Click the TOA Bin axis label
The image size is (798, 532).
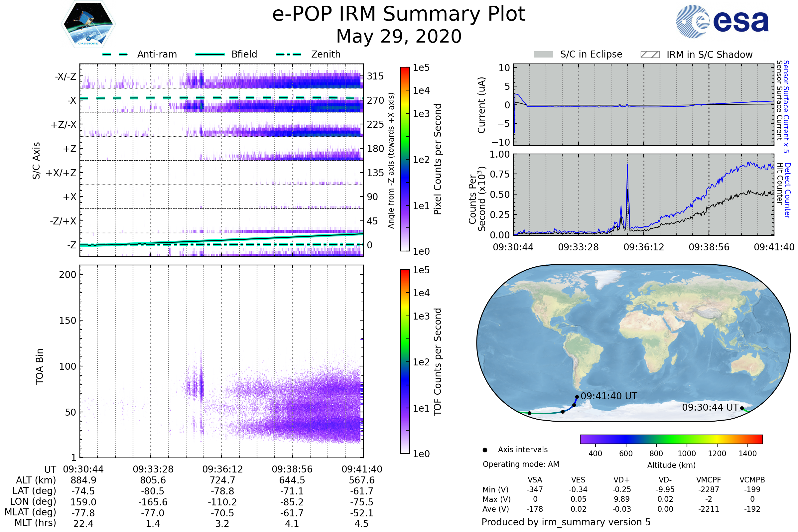[40, 366]
